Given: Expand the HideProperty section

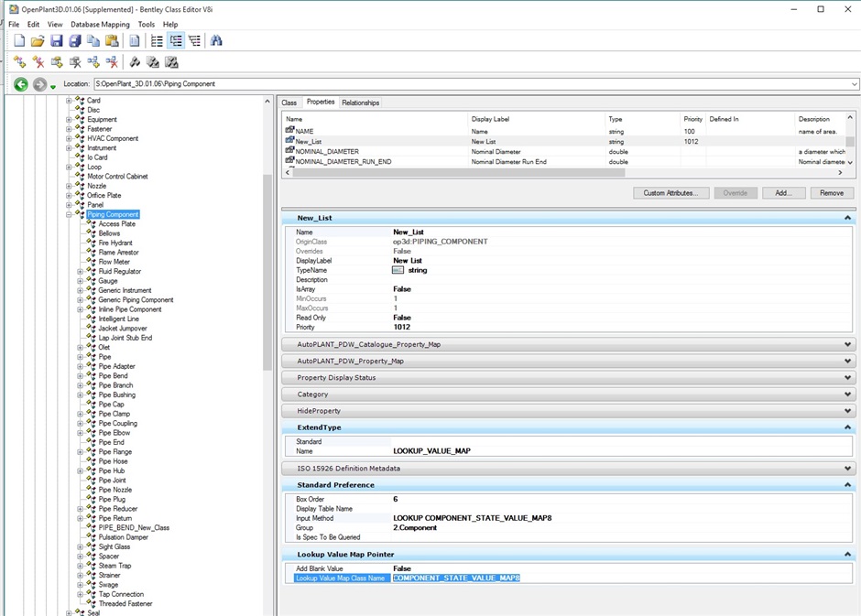Looking at the screenshot, I should [848, 410].
